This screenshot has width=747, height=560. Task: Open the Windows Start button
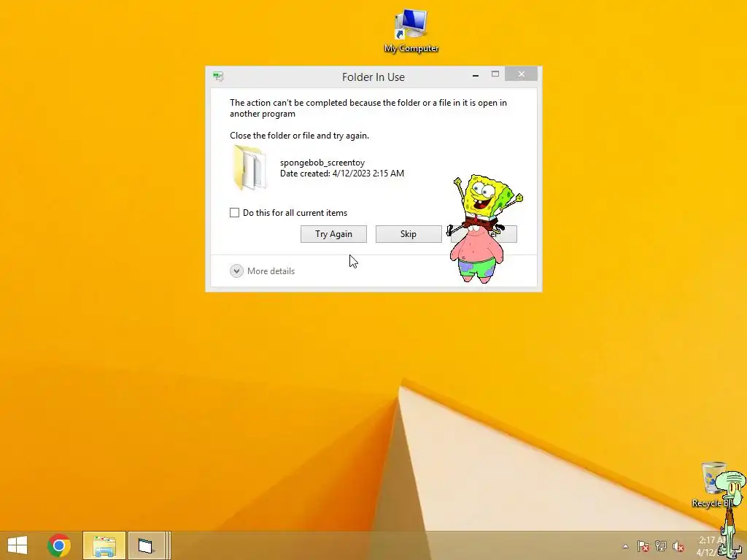pyautogui.click(x=18, y=545)
